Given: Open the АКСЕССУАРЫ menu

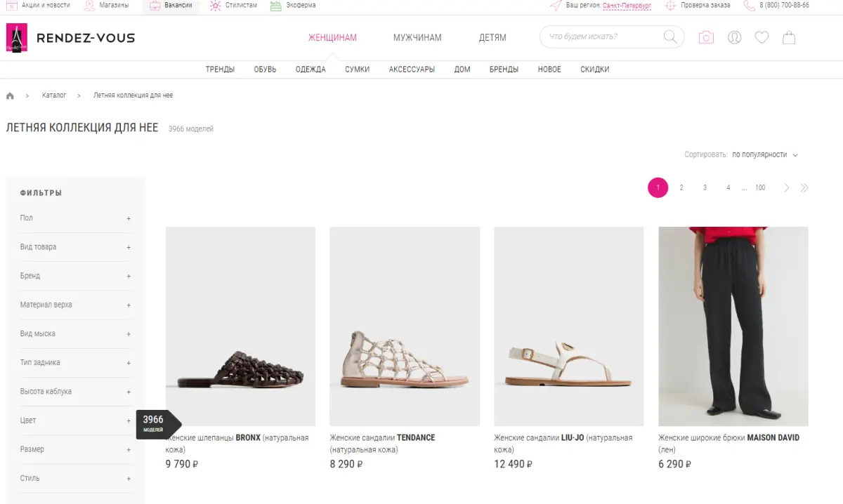Looking at the screenshot, I should click(412, 69).
